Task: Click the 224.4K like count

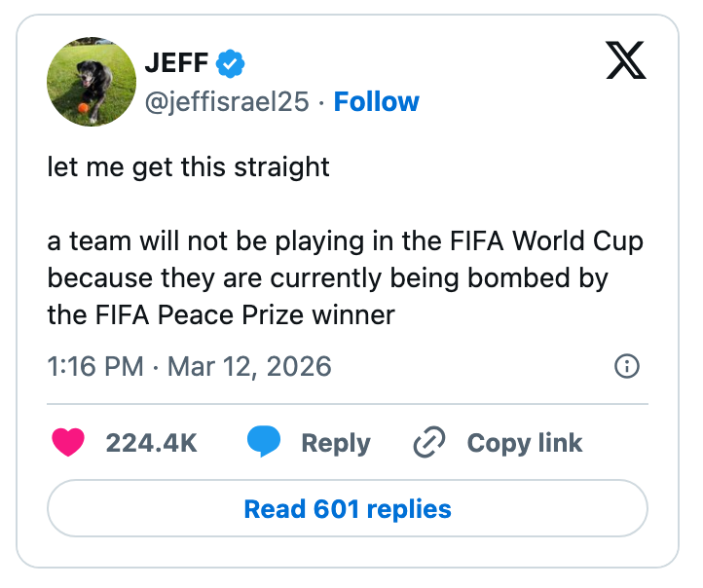Action: 151,443
